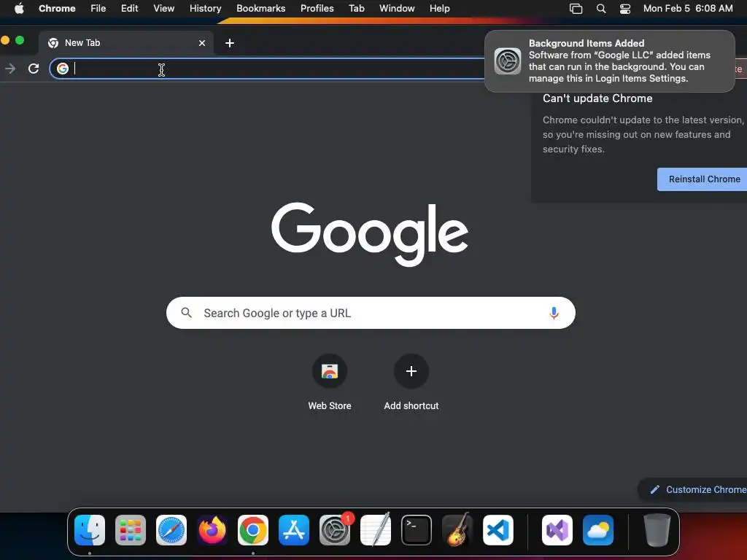Image resolution: width=747 pixels, height=560 pixels.
Task: Click the Add shortcut label text
Action: pos(411,405)
